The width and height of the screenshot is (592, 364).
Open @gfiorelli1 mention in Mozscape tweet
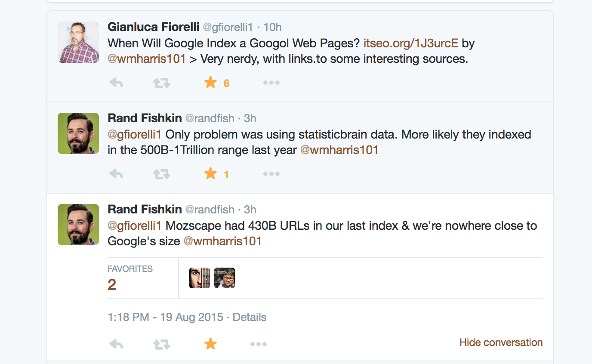coord(135,226)
